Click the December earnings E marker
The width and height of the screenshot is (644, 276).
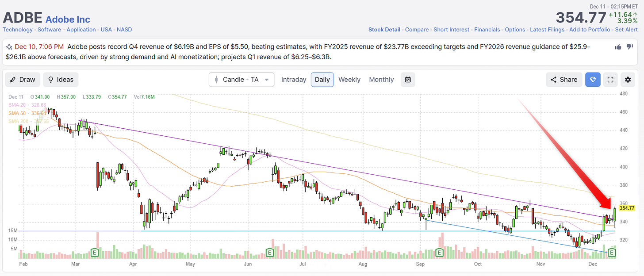pyautogui.click(x=613, y=253)
